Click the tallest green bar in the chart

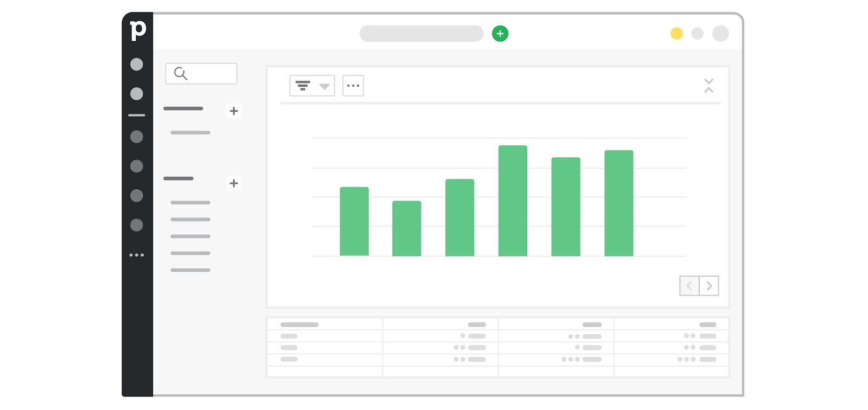(x=513, y=201)
